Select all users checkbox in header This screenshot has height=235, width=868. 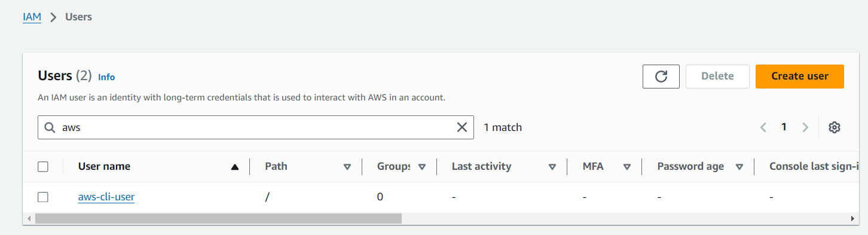tap(43, 167)
